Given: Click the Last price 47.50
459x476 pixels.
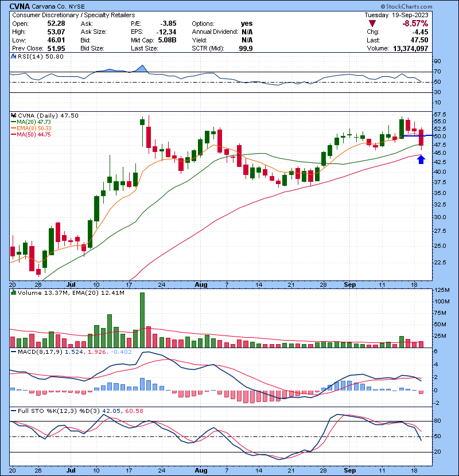Looking at the screenshot, I should coord(419,40).
